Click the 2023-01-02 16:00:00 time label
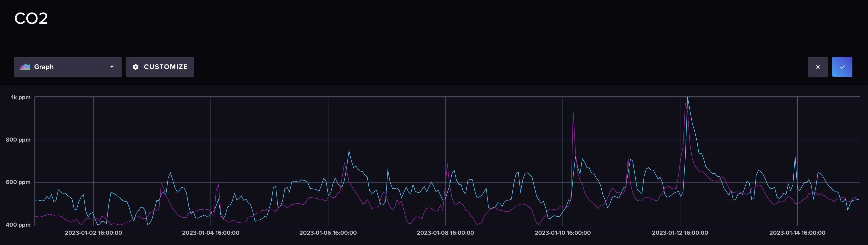This screenshot has width=868, height=245. [x=93, y=232]
